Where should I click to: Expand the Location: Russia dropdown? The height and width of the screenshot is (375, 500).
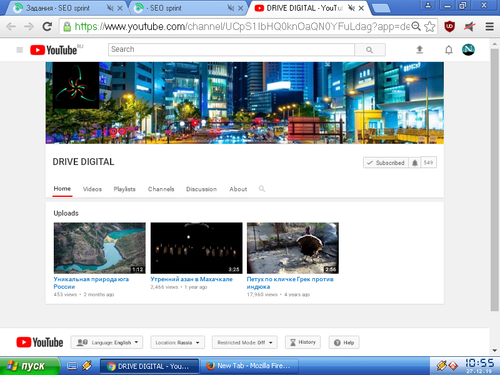point(177,342)
